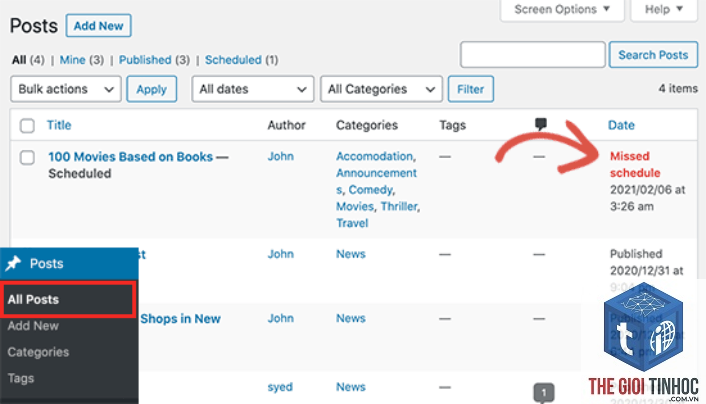Click the Thriller category link
Screen dimensions: 706x404
click(x=399, y=206)
